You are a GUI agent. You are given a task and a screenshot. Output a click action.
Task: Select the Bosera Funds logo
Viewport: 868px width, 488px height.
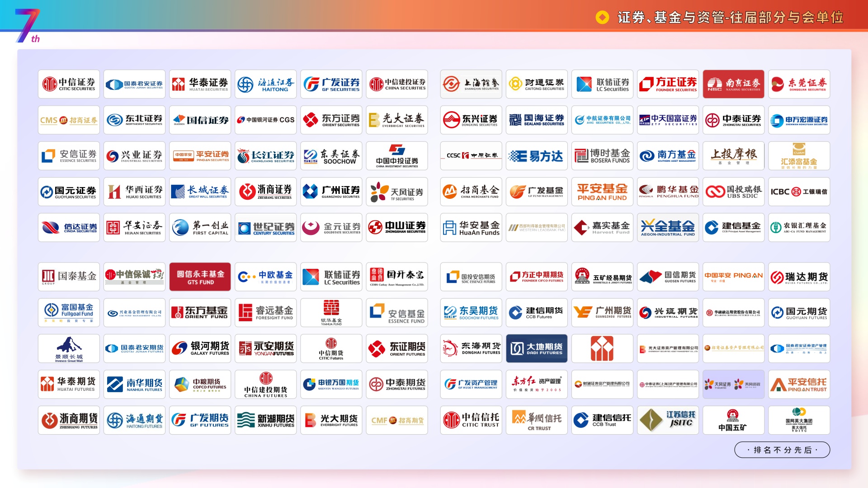(603, 156)
